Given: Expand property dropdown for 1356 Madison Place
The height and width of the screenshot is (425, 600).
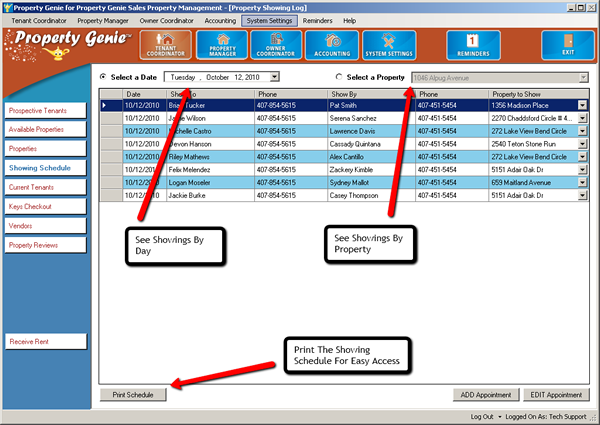Looking at the screenshot, I should coord(582,105).
